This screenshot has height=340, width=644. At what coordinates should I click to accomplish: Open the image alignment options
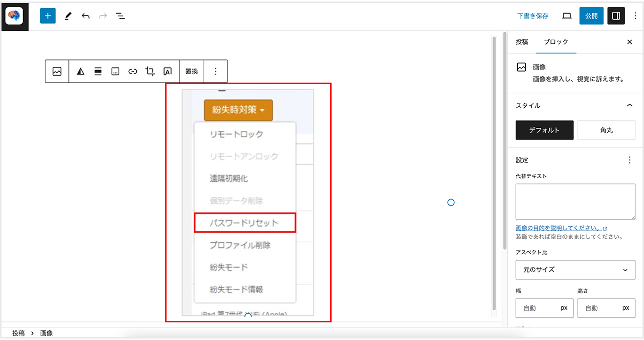[x=98, y=72]
